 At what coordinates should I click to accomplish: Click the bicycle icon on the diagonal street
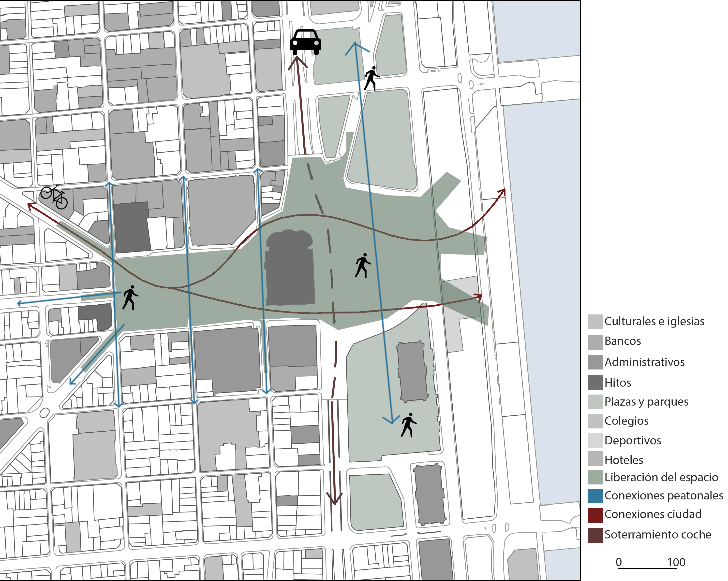(x=54, y=197)
